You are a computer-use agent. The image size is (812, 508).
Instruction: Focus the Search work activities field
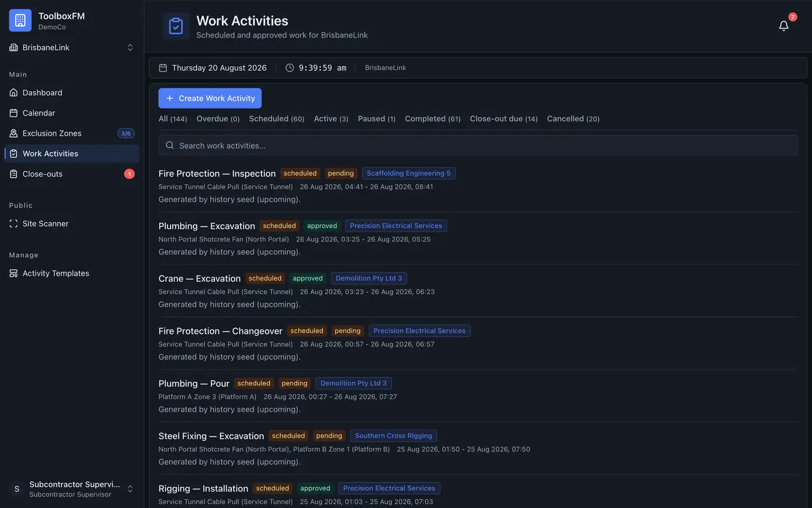pyautogui.click(x=478, y=145)
